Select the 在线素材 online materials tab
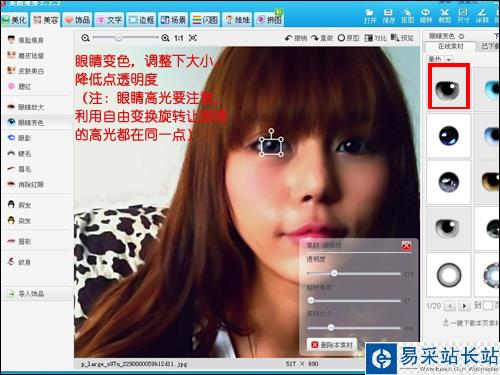 click(x=450, y=46)
